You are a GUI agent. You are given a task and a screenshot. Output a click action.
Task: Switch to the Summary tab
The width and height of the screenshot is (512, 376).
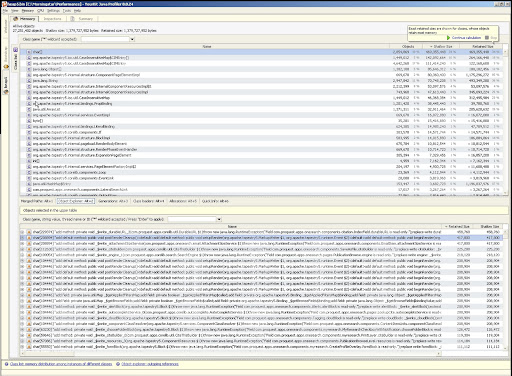coord(82,19)
